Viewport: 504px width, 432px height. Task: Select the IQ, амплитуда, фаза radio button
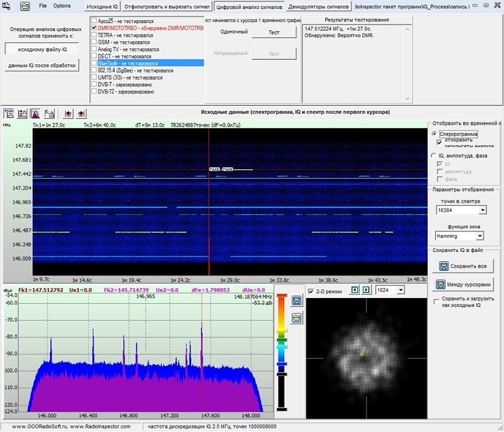(434, 156)
